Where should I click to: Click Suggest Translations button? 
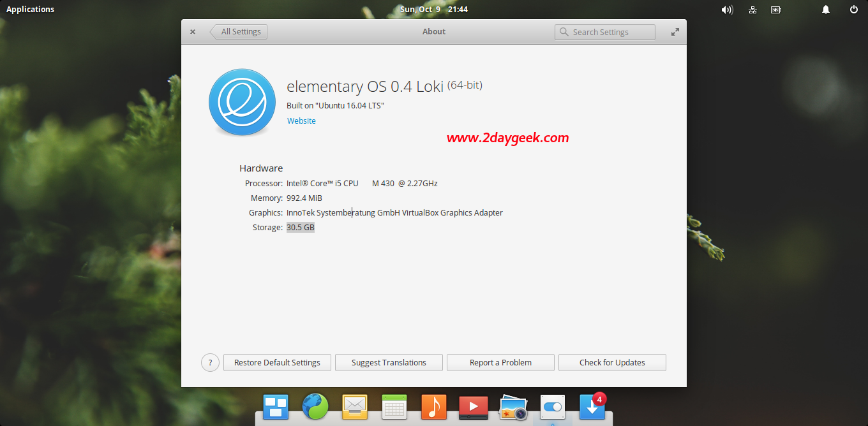click(389, 362)
